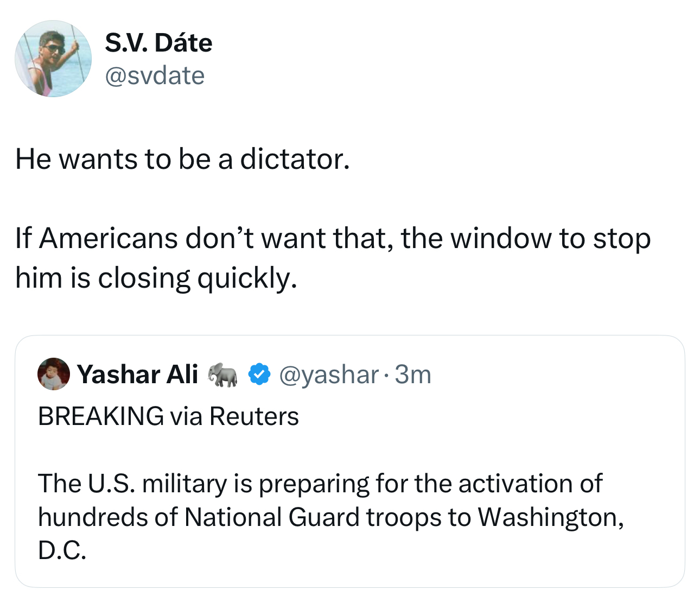Screen dimensions: 700x609
Task: Open S.V. Dáte's profile picture
Action: 53,59
